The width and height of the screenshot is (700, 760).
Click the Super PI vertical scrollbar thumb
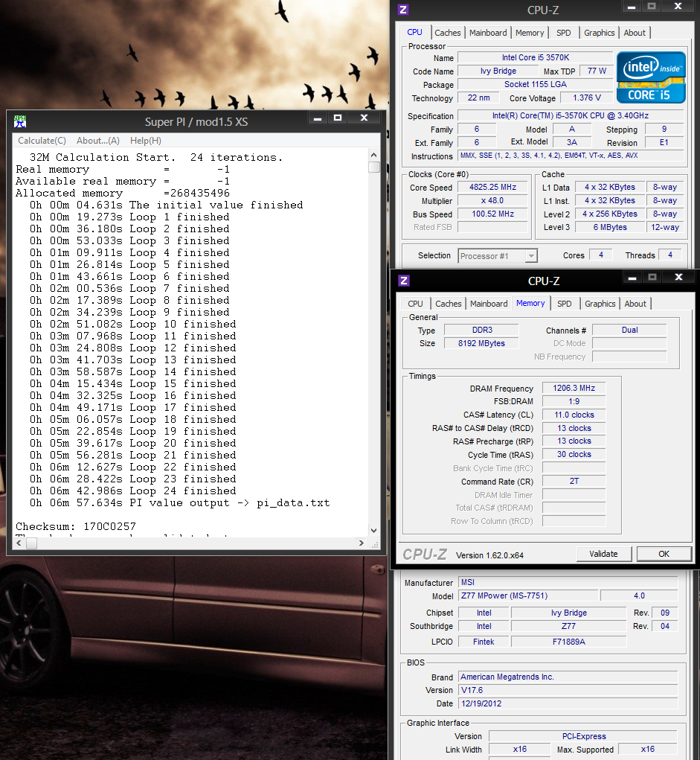[373, 167]
